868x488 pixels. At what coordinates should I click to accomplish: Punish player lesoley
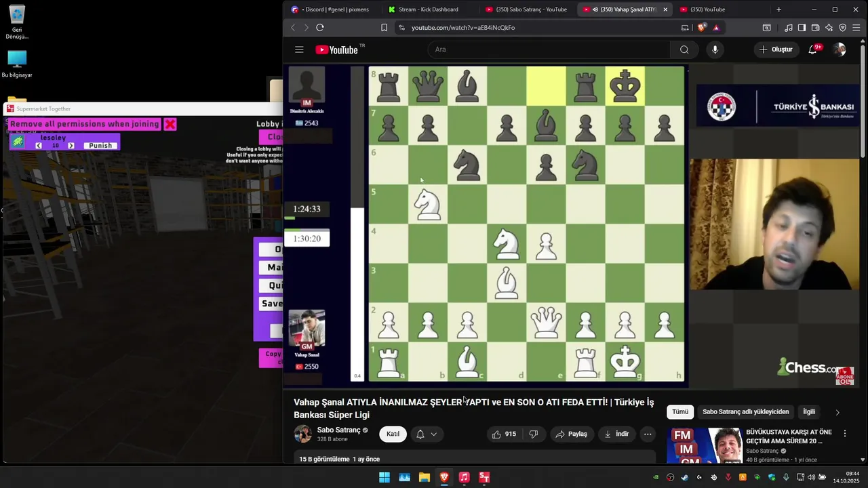(x=100, y=146)
